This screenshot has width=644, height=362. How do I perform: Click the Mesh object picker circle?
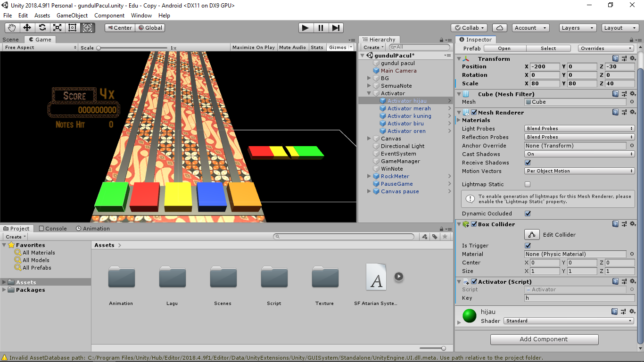pyautogui.click(x=632, y=102)
